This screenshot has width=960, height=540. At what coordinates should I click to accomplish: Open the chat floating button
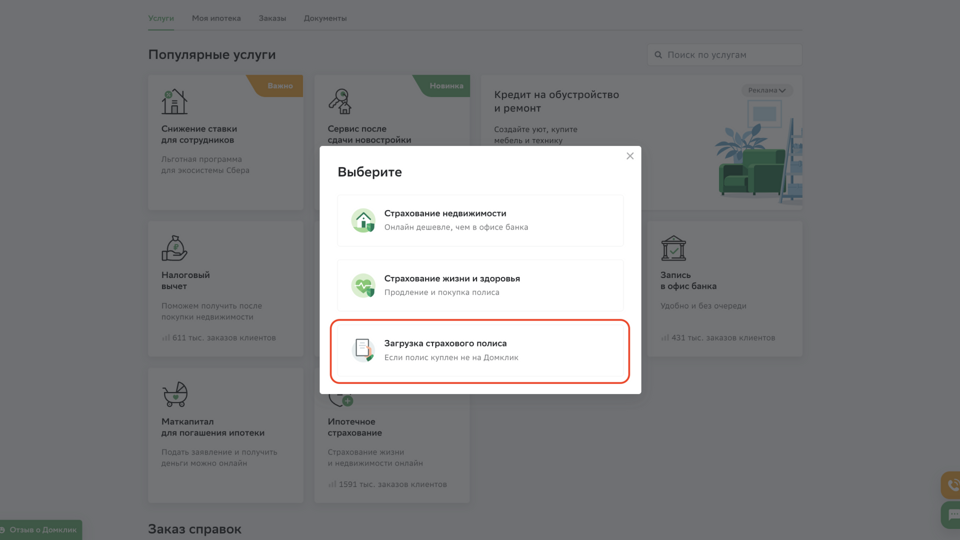[x=951, y=515]
